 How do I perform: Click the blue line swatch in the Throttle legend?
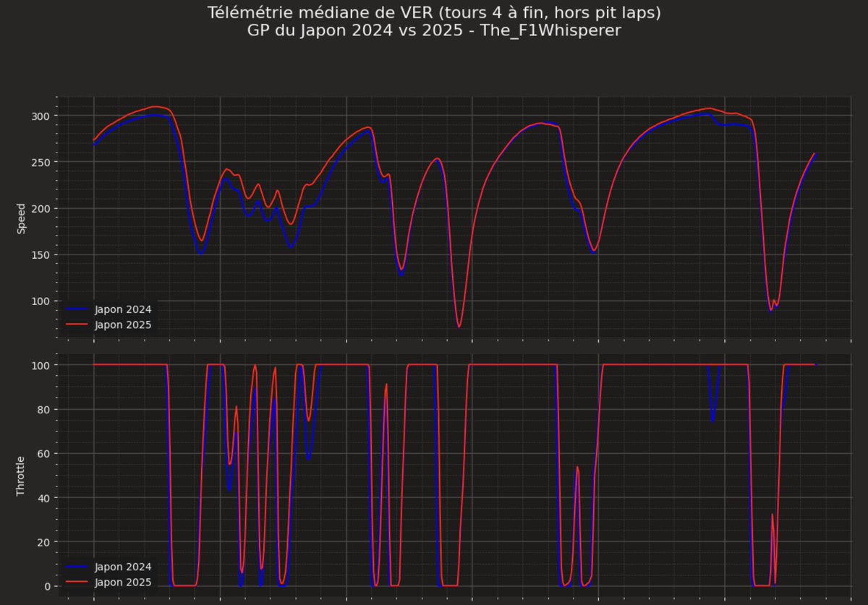pyautogui.click(x=77, y=566)
